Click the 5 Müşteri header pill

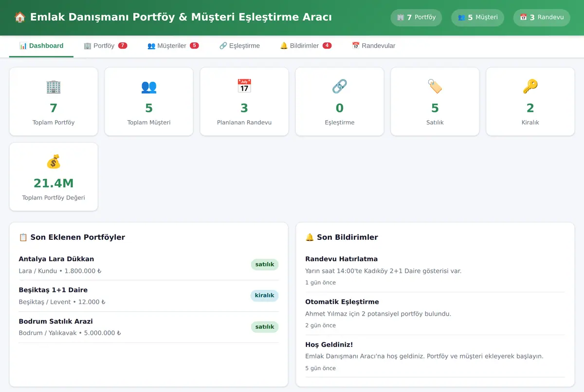477,18
